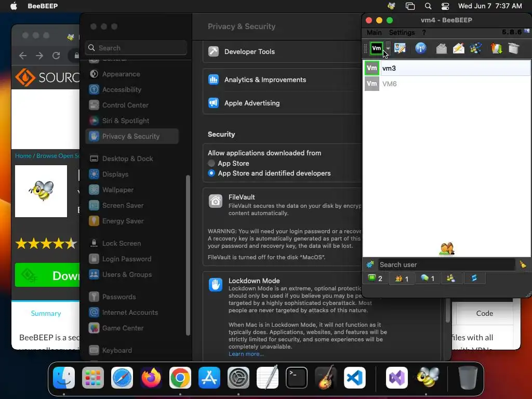
Task: Click the browser back arrow button
Action: coord(23,55)
